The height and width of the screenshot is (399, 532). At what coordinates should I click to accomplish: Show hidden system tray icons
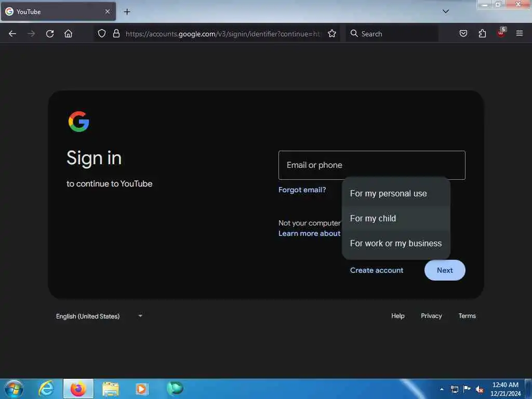(x=442, y=389)
